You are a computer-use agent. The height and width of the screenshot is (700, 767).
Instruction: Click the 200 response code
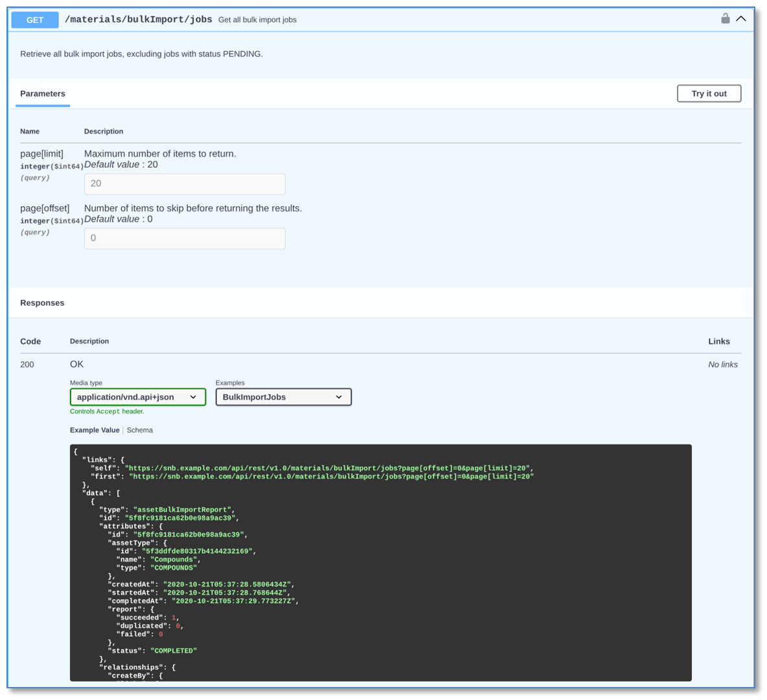[27, 365]
